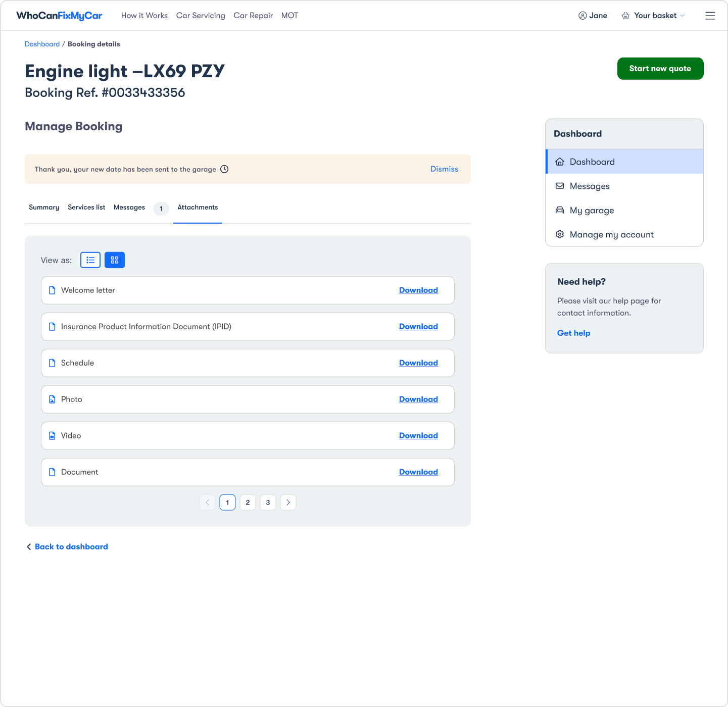Viewport: 728px width, 707px height.
Task: Go to next attachments page arrow
Action: (288, 502)
